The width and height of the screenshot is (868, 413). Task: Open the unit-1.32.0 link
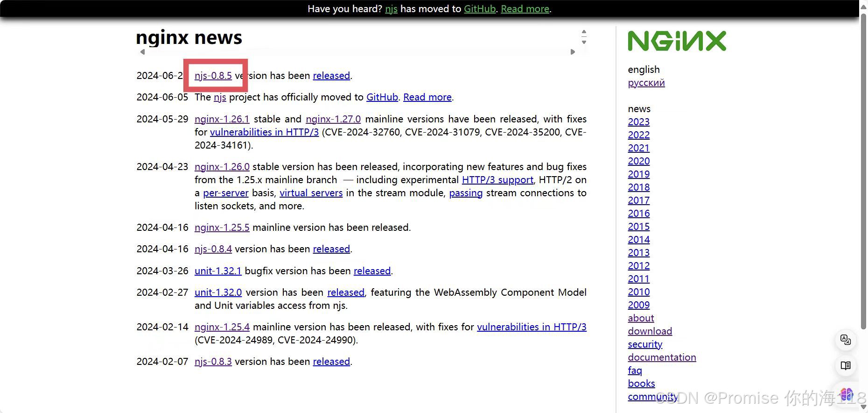(x=218, y=292)
